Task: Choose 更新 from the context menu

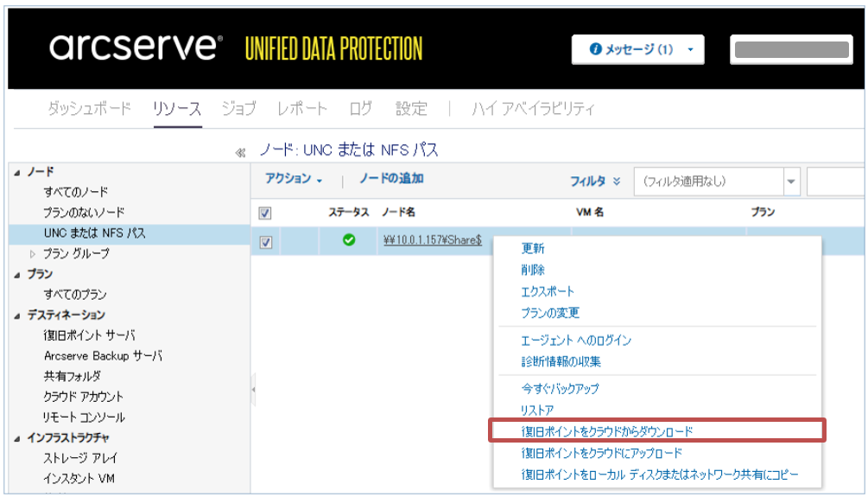Action: point(533,248)
